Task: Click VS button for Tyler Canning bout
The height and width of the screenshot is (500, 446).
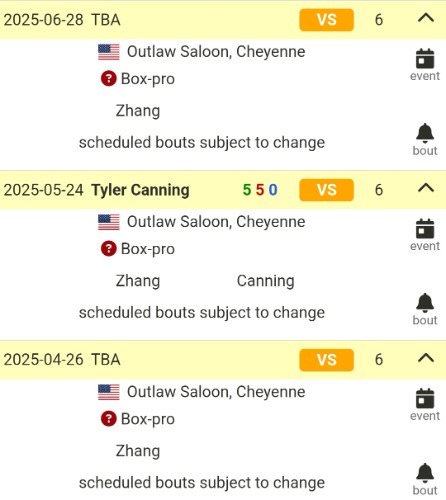Action: (x=326, y=190)
